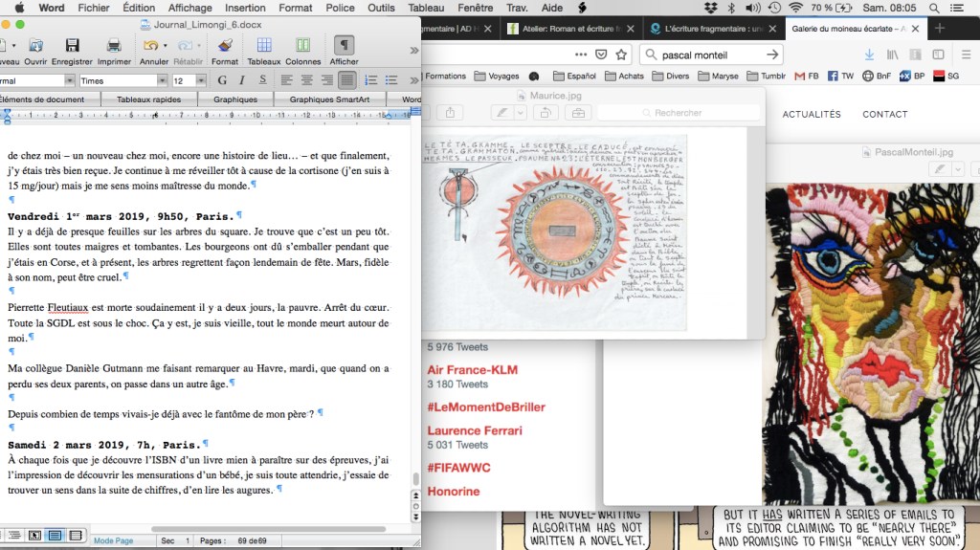Image resolution: width=980 pixels, height=550 pixels.
Task: Click the ACTUALITÉS link on the webpage
Action: (x=811, y=115)
